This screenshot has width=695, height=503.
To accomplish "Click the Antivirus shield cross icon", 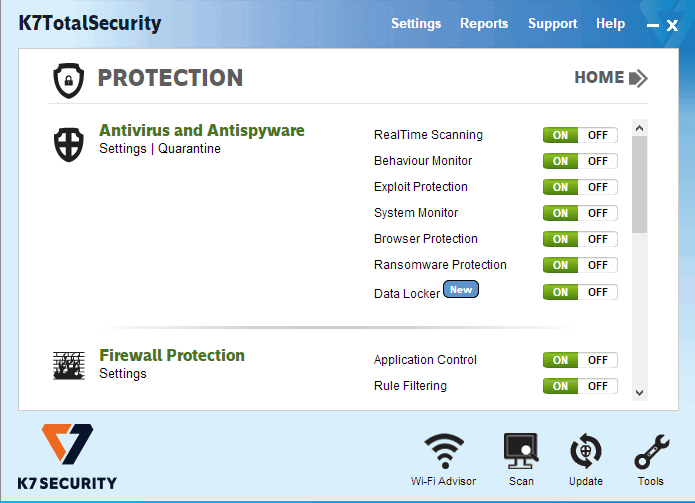I will click(x=69, y=145).
